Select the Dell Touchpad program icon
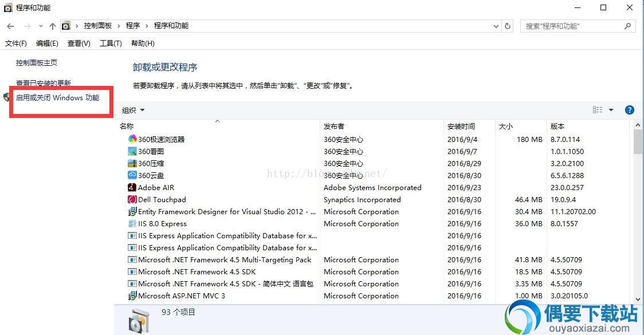 132,199
